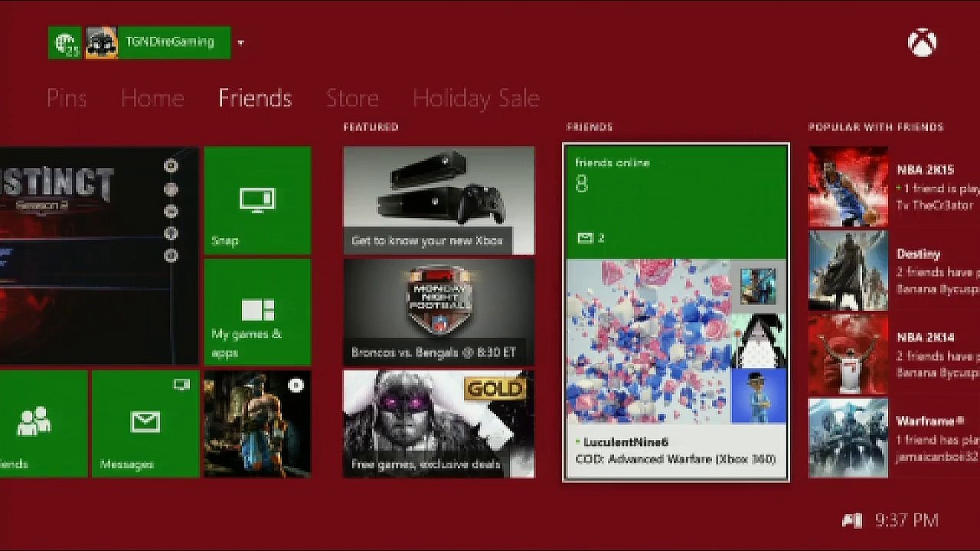Viewport: 980px width, 551px height.
Task: Open the partially visible Friends people tile
Action: pos(44,424)
